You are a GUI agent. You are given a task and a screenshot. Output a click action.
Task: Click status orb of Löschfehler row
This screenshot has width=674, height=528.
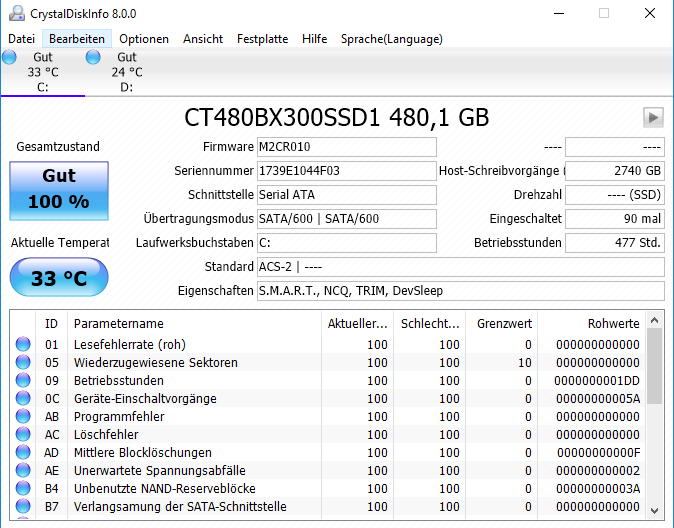pos(23,435)
